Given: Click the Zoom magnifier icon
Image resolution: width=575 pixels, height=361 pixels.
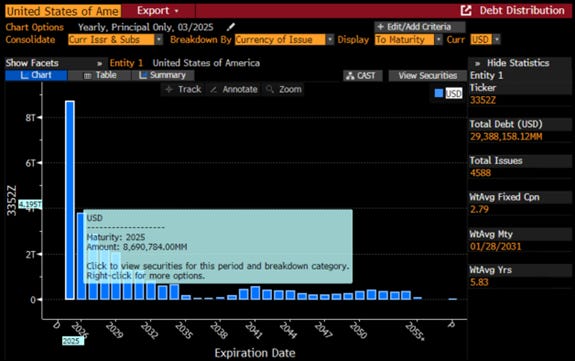Looking at the screenshot, I should coord(270,89).
